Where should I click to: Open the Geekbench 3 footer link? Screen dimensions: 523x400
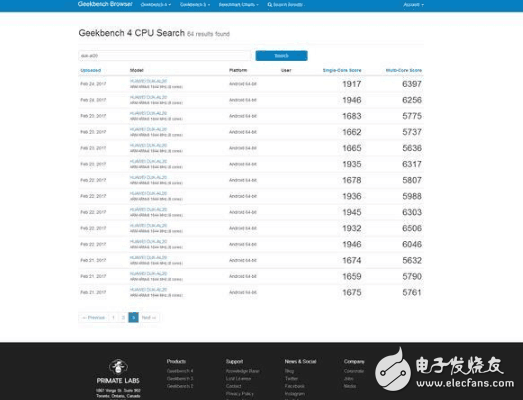[180, 379]
